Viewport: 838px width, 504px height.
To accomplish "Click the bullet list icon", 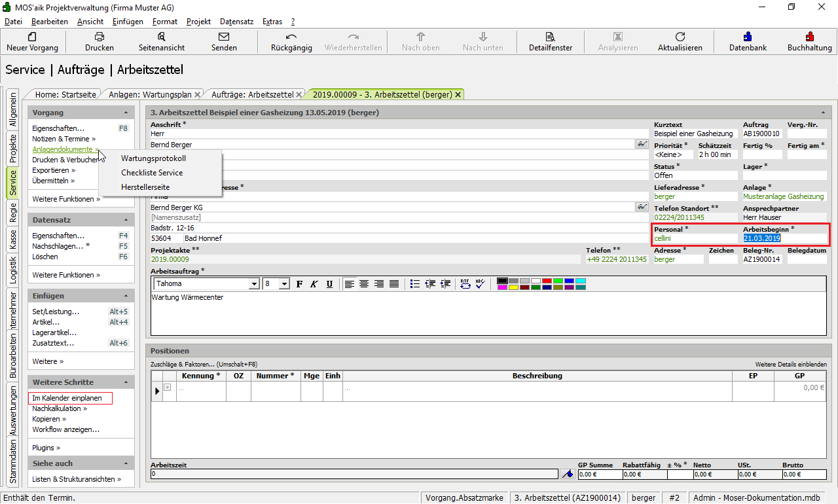I will point(414,283).
